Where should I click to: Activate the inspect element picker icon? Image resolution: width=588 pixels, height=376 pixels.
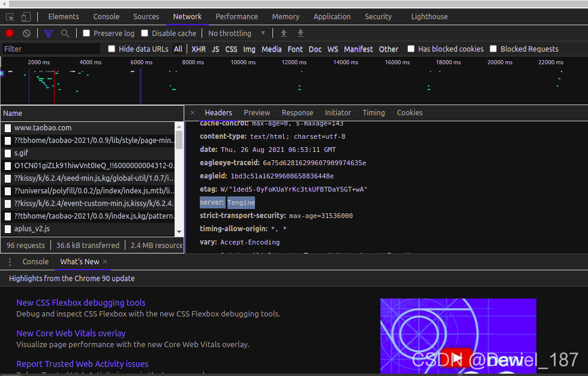point(10,17)
